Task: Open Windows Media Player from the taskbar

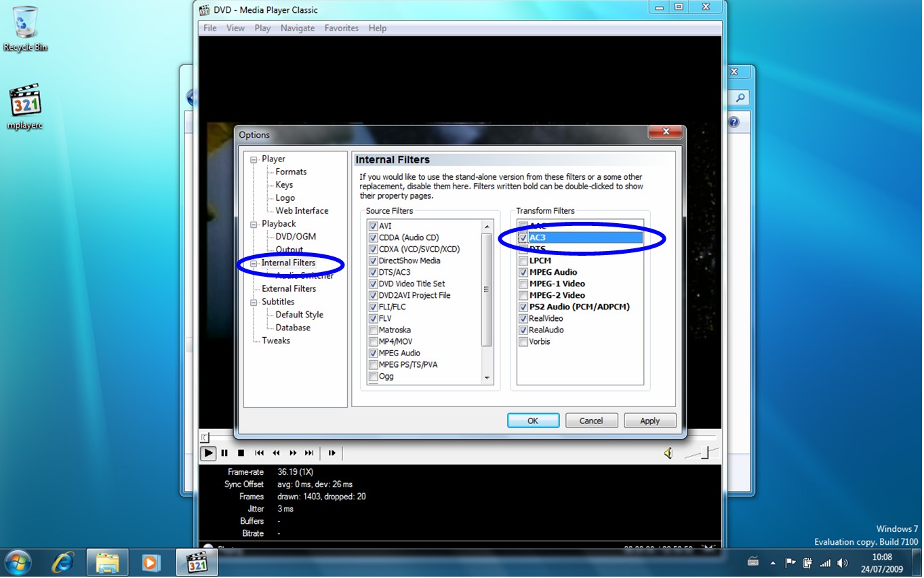Action: tap(150, 563)
